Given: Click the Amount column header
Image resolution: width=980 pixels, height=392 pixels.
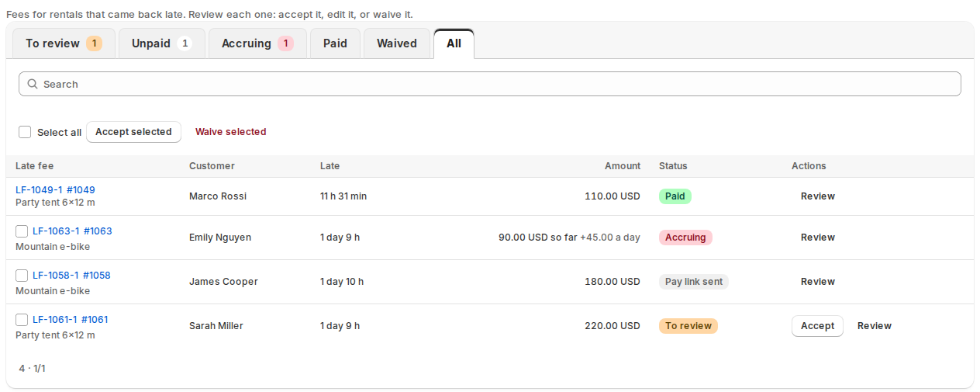Looking at the screenshot, I should (x=623, y=166).
